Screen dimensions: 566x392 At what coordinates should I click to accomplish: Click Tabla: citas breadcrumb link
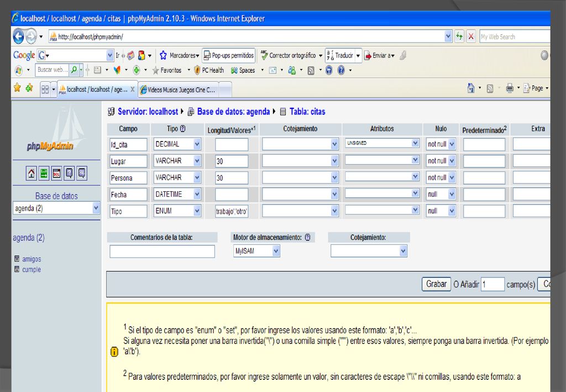(x=307, y=112)
